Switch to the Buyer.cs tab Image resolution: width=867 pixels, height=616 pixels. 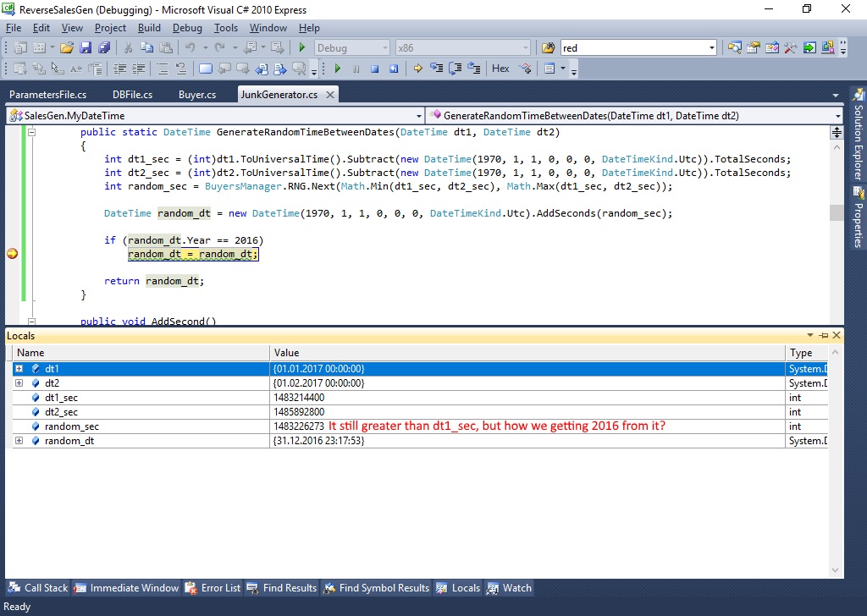[196, 94]
